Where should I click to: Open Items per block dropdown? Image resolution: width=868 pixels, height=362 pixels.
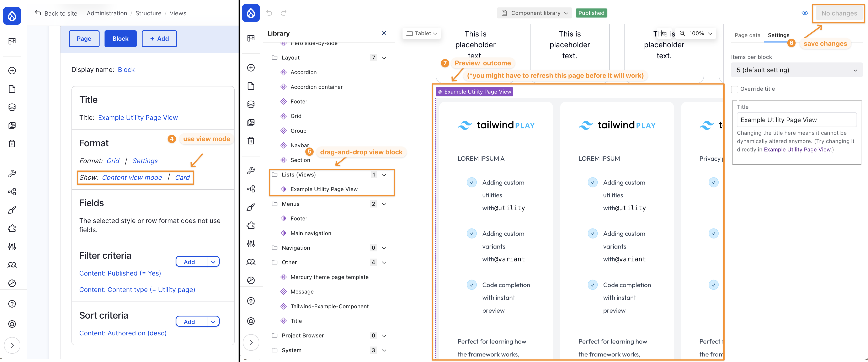797,70
